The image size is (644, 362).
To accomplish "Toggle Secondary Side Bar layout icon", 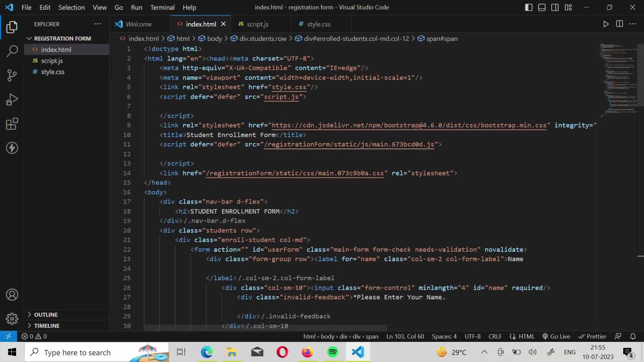I will coord(555,8).
